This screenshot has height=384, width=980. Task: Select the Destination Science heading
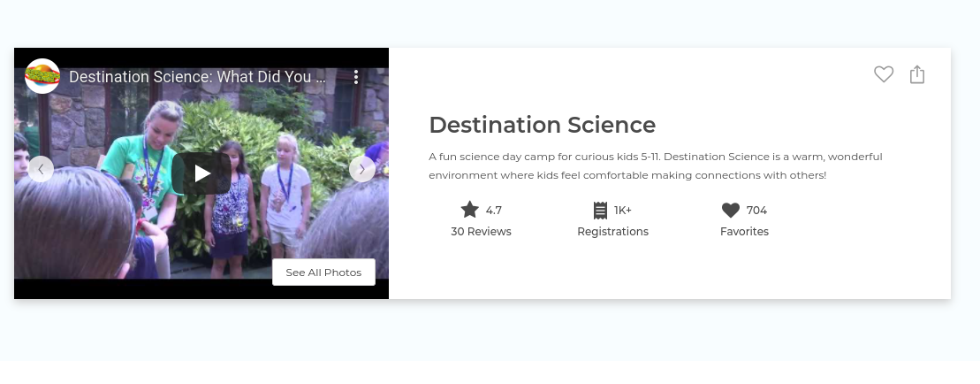542,125
